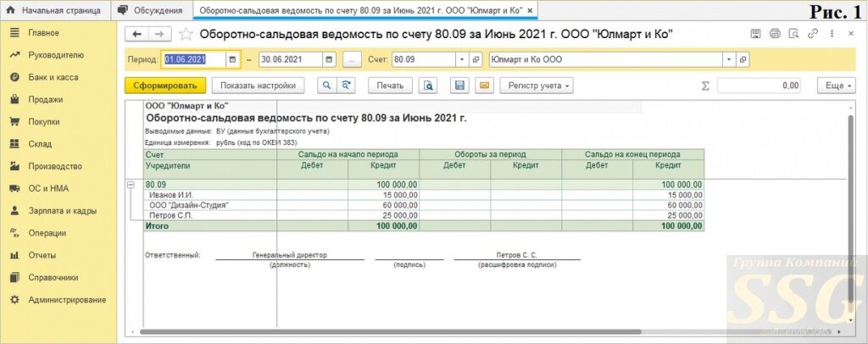Switch to Начальная страница tab
Viewport: 868px width, 344px height.
tap(53, 10)
